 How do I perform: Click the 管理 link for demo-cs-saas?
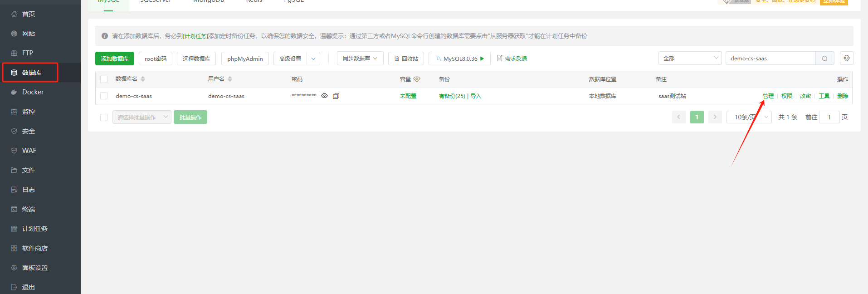[768, 96]
